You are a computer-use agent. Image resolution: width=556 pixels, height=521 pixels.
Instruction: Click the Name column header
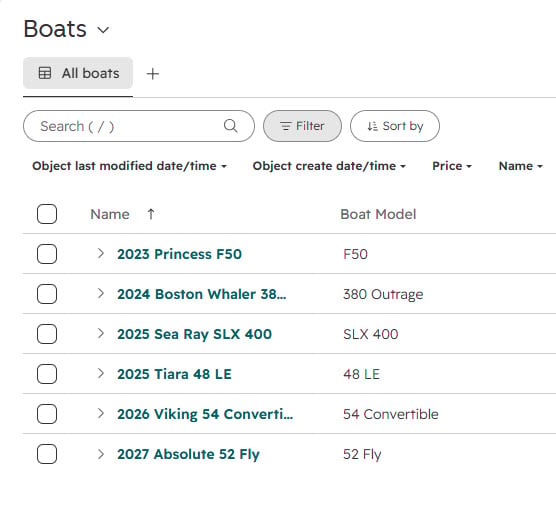coord(110,214)
